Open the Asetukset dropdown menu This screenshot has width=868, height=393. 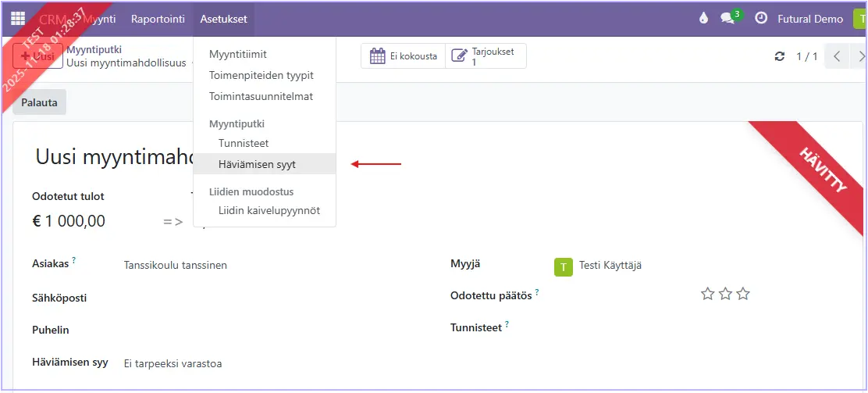(x=223, y=19)
